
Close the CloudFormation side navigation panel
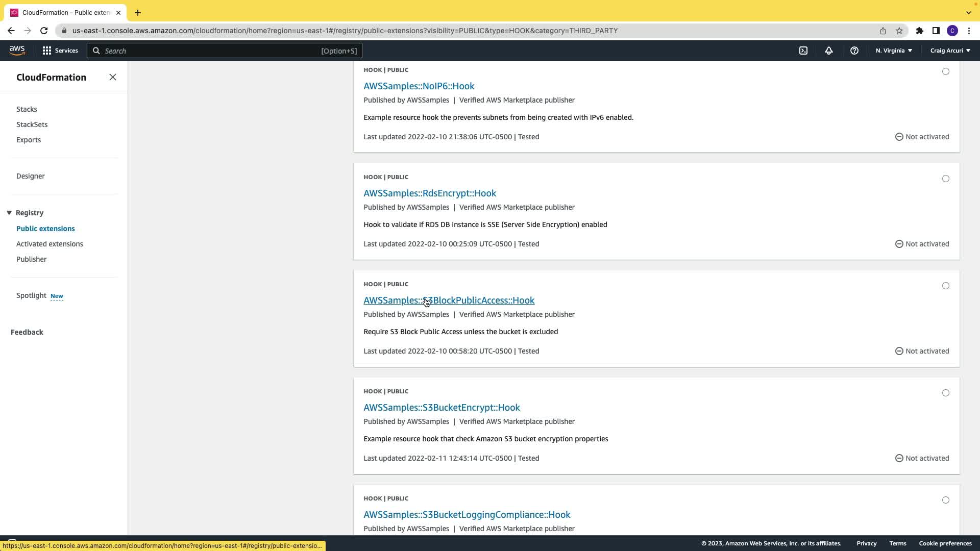(x=113, y=77)
